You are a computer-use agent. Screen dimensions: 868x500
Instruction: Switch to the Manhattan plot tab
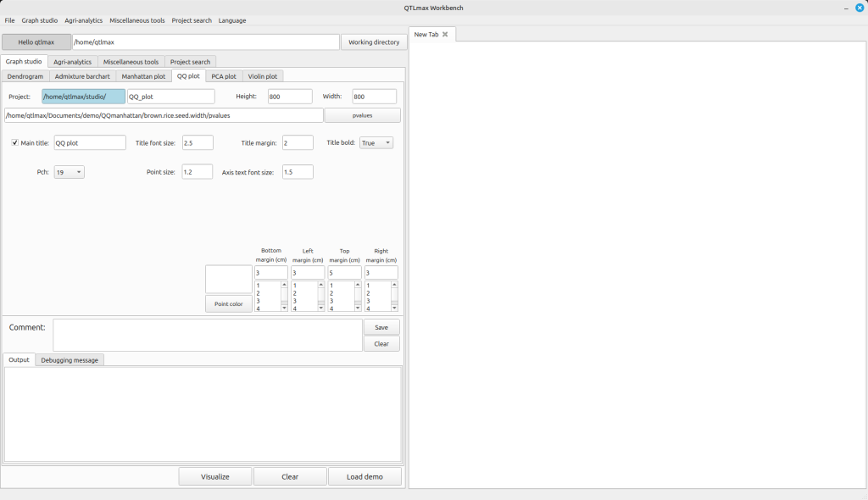click(143, 76)
